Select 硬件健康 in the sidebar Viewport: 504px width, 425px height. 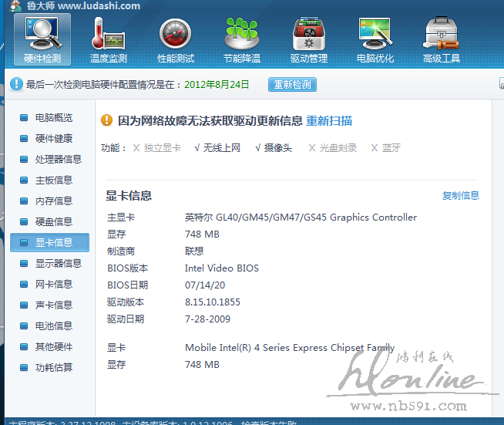click(53, 139)
